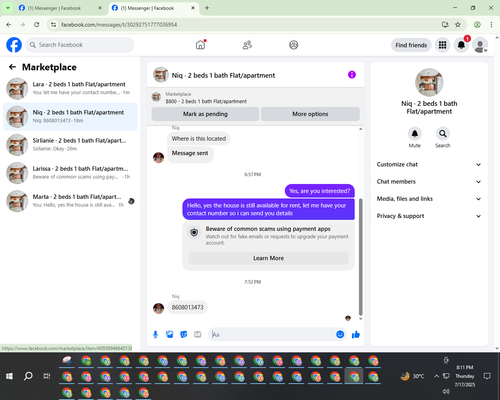The image size is (500, 400).
Task: Click the taskbar clock showing 8:11 PM
Action: 465,376
